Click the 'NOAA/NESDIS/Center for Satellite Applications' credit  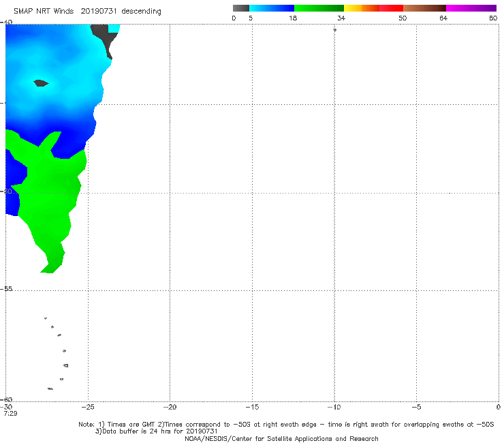pos(281,438)
